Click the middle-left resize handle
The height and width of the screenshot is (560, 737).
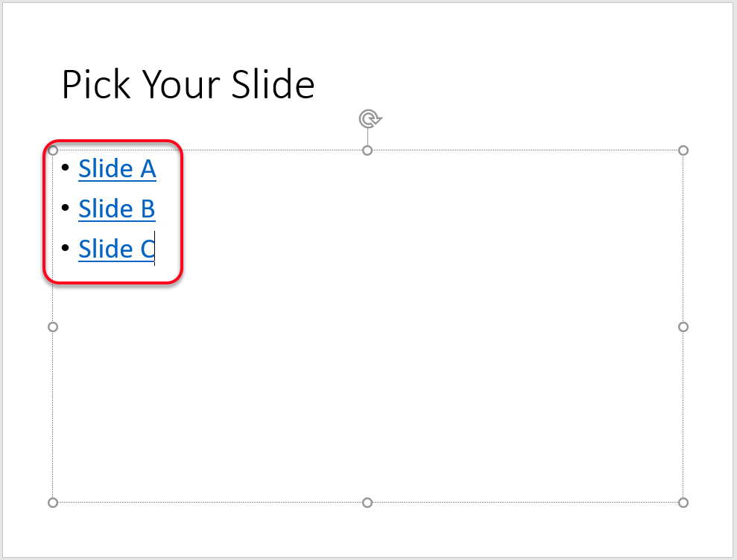pos(53,327)
